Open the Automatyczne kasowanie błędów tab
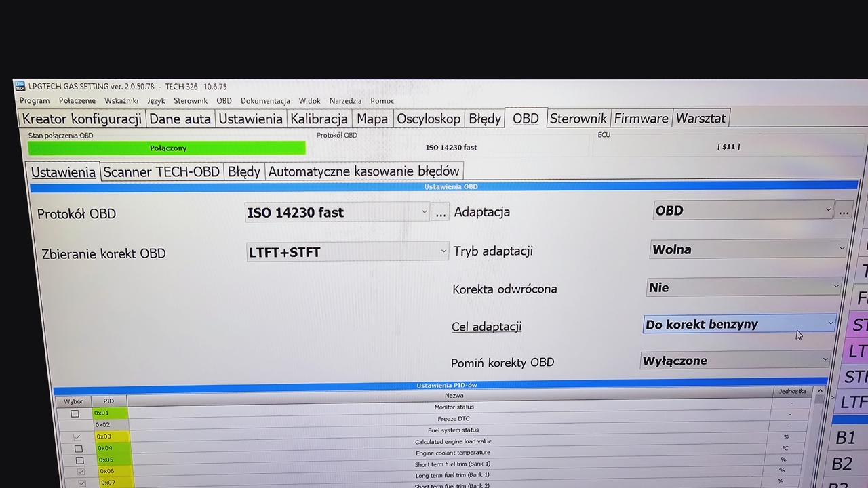The height and width of the screenshot is (488, 868). [363, 171]
